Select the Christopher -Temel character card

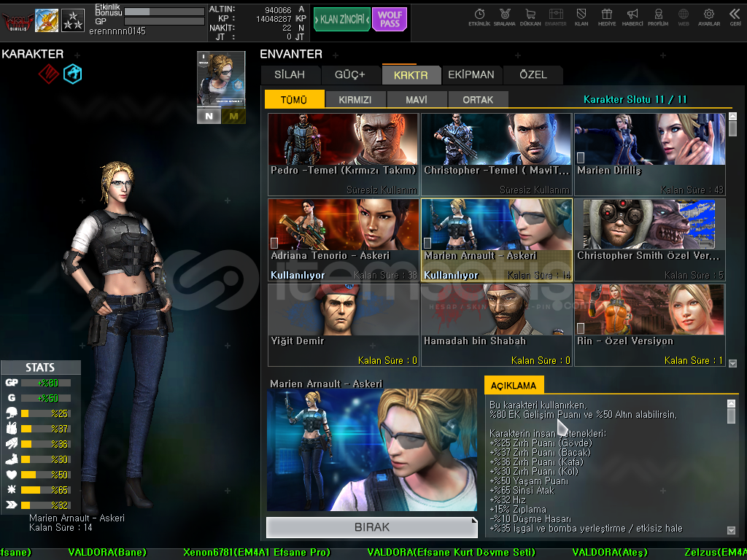click(x=496, y=155)
